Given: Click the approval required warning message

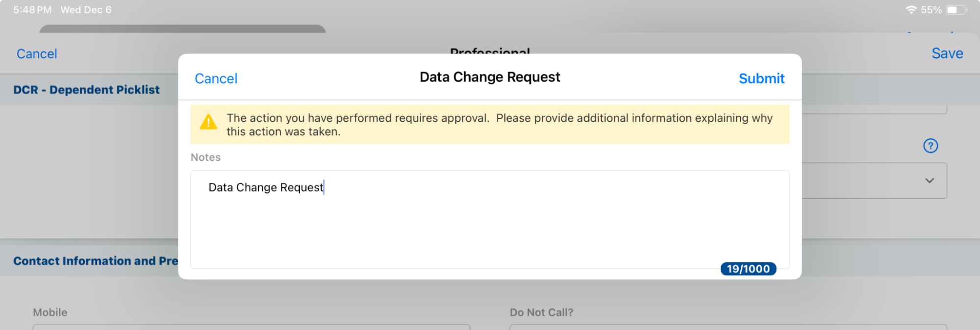Looking at the screenshot, I should tap(499, 125).
